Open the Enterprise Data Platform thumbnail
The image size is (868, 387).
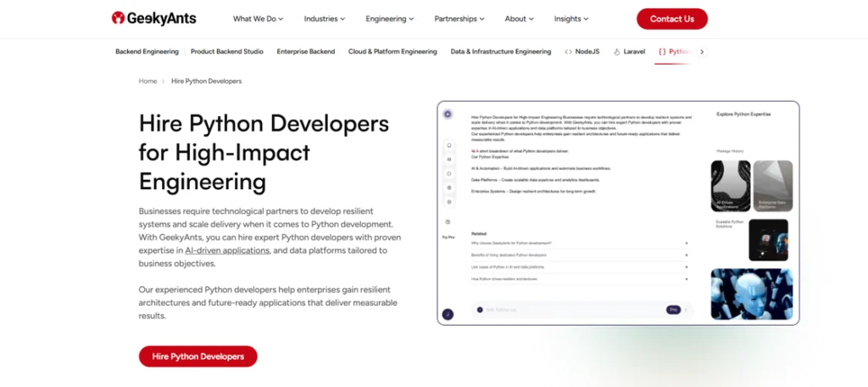click(772, 185)
